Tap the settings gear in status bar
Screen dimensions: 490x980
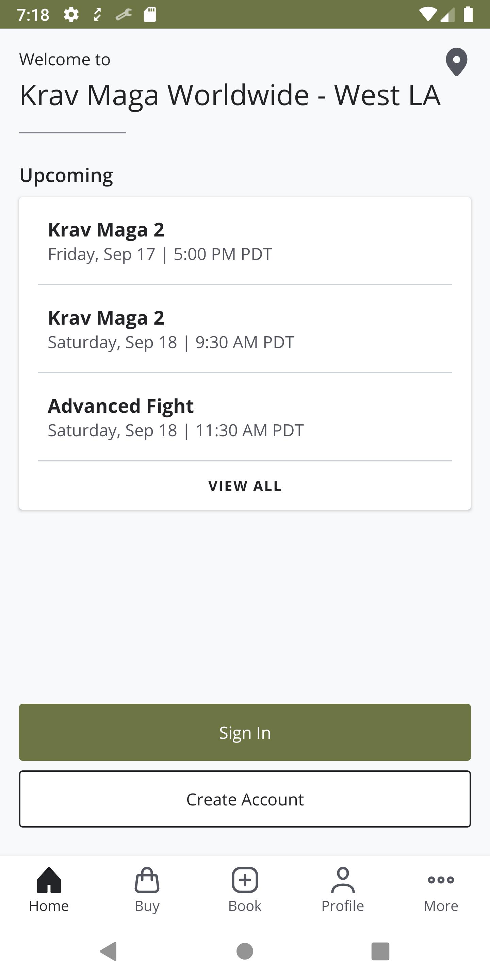(71, 14)
